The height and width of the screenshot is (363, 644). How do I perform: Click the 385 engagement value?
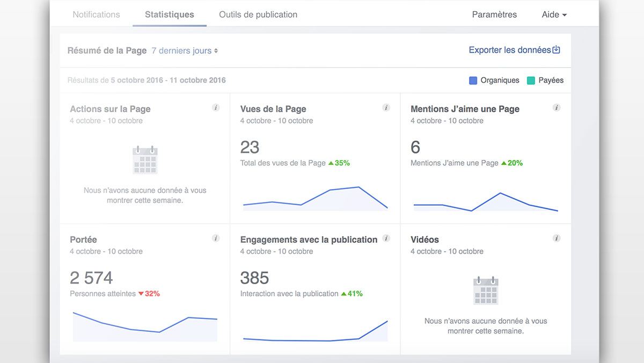pyautogui.click(x=254, y=278)
